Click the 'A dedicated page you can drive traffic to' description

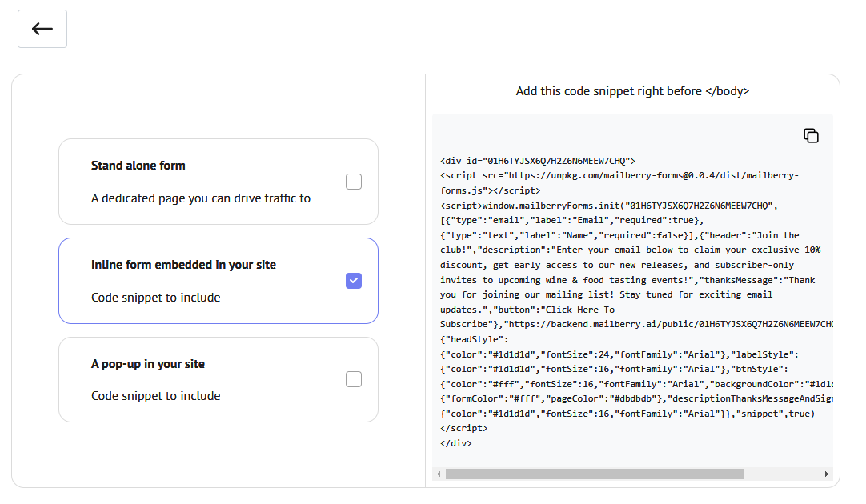tap(201, 198)
